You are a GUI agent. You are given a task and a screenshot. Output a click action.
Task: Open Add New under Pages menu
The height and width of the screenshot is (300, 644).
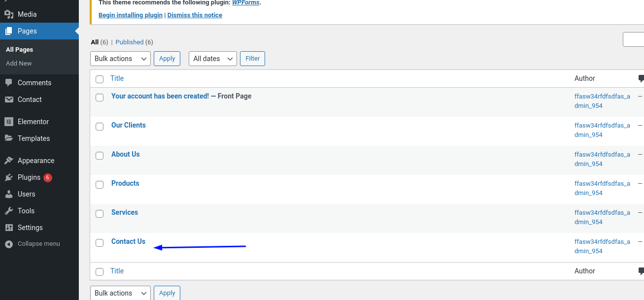(x=19, y=64)
